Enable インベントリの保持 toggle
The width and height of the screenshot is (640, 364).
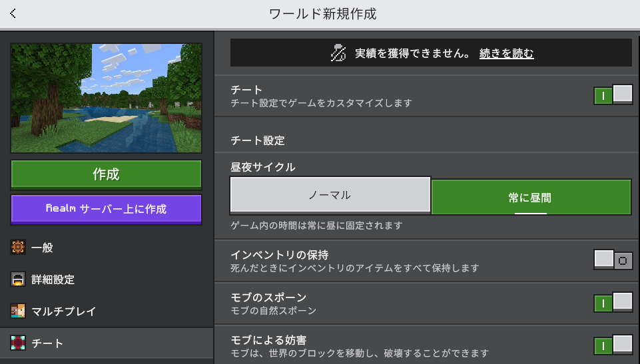pyautogui.click(x=613, y=260)
